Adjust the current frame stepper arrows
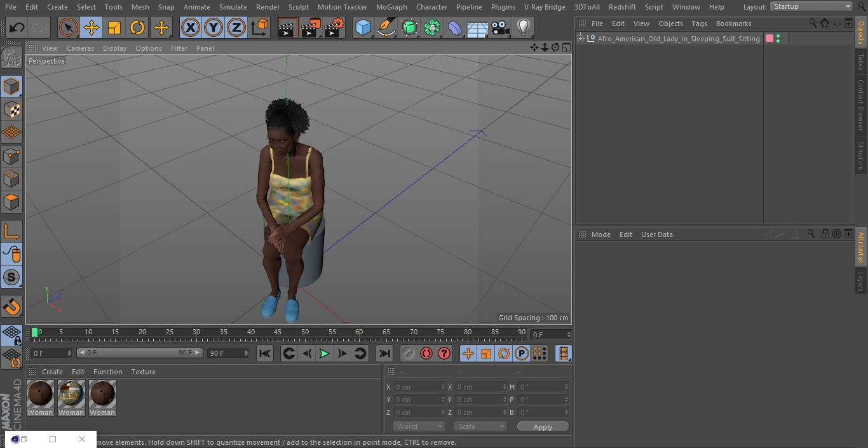The width and height of the screenshot is (868, 448). coord(568,334)
